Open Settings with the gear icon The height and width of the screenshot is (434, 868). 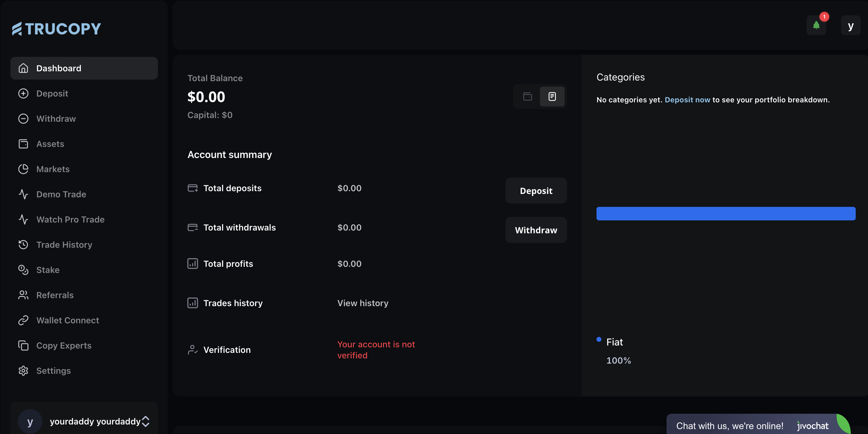pos(23,371)
